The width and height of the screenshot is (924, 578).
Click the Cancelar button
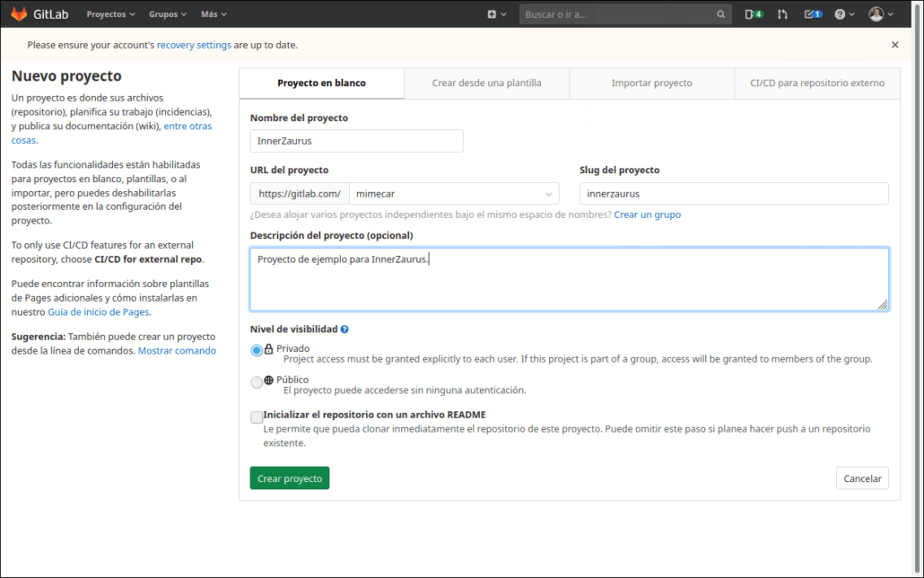(862, 478)
